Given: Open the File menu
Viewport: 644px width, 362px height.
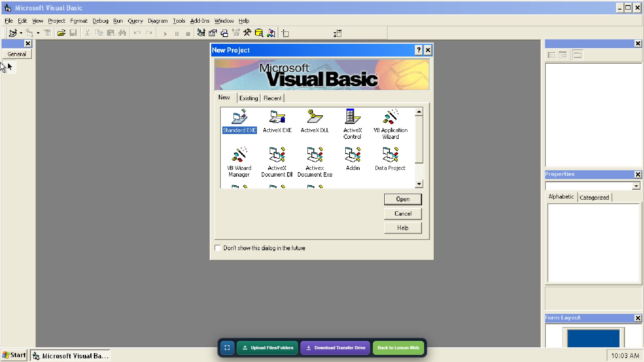Looking at the screenshot, I should coord(9,21).
